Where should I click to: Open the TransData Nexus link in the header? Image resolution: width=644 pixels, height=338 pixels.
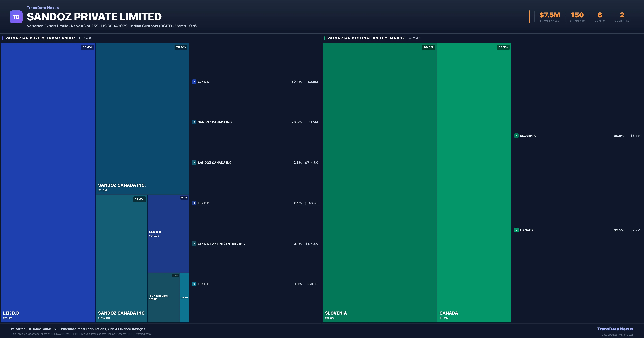(43, 8)
